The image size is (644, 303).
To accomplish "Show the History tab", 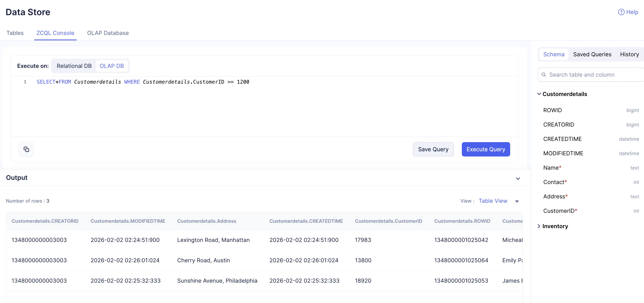I will point(629,54).
